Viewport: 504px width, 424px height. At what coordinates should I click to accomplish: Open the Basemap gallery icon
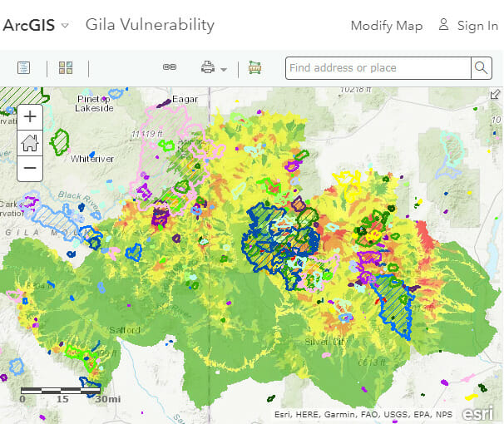[67, 68]
